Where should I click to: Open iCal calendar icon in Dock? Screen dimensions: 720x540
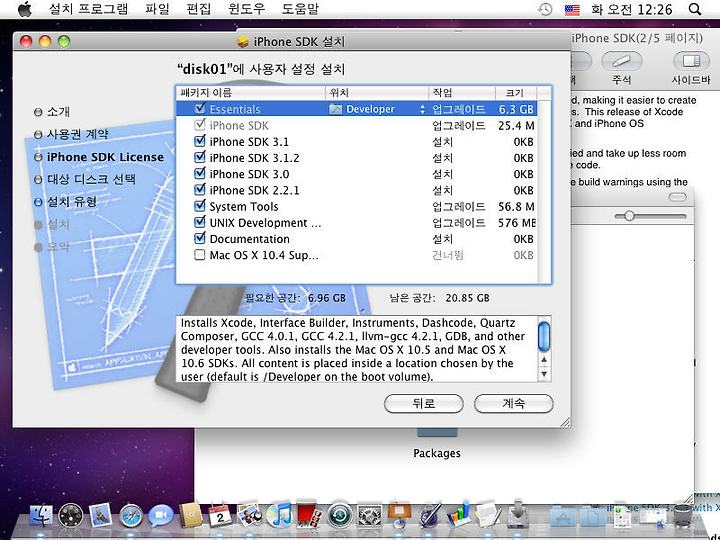click(x=220, y=515)
